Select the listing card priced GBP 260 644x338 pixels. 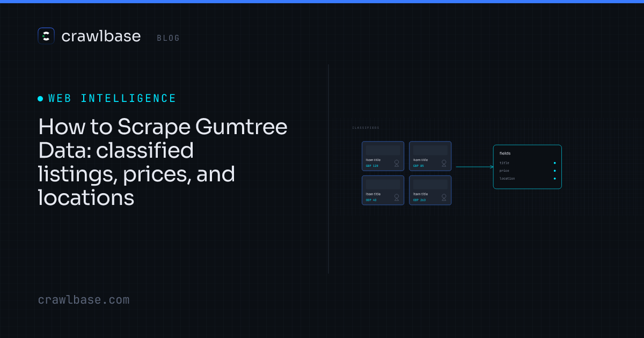[430, 190]
